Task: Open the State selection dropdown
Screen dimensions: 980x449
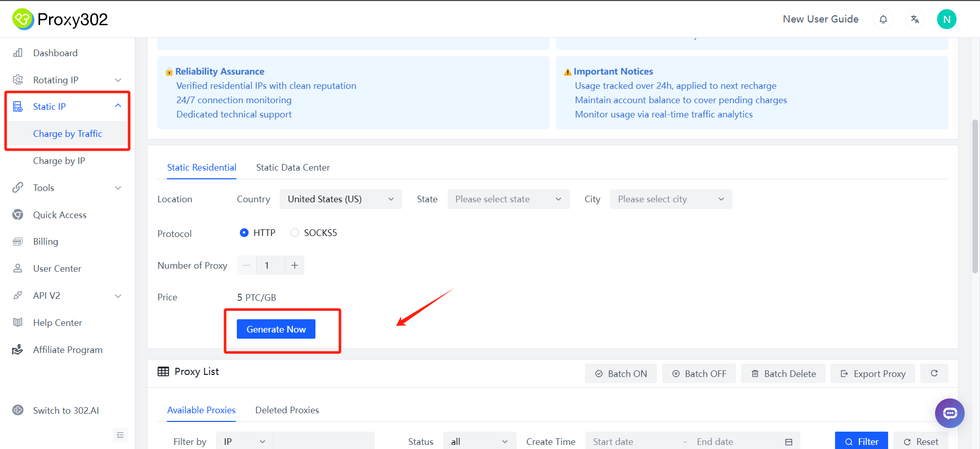Action: [x=508, y=199]
